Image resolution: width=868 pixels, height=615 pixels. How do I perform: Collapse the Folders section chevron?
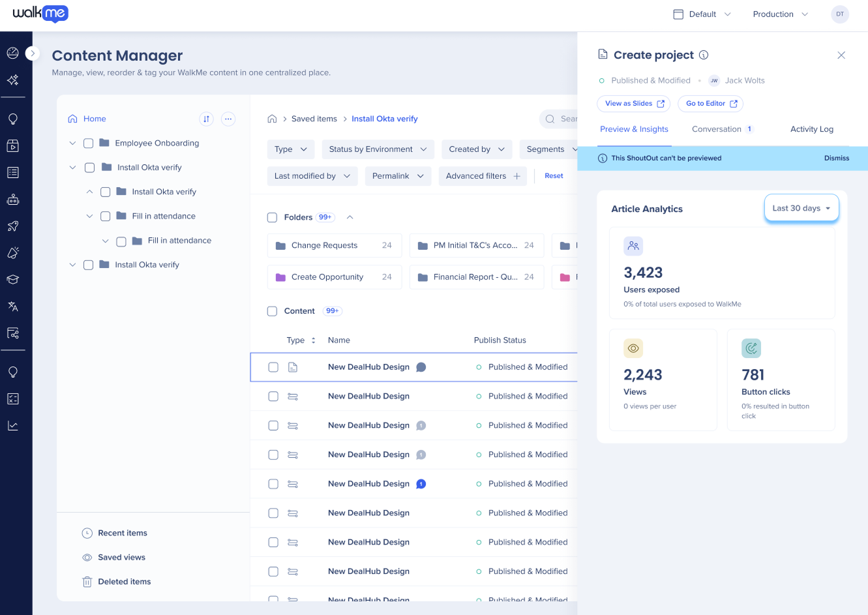pyautogui.click(x=350, y=217)
